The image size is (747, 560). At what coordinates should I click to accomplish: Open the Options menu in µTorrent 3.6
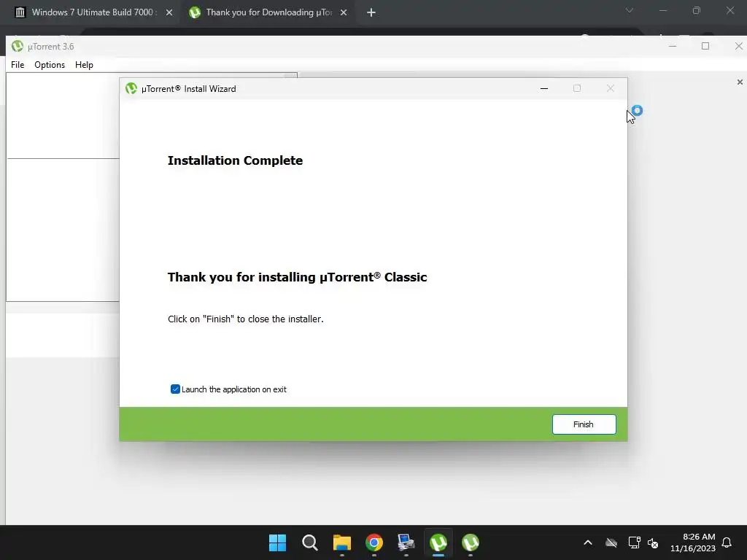tap(50, 65)
